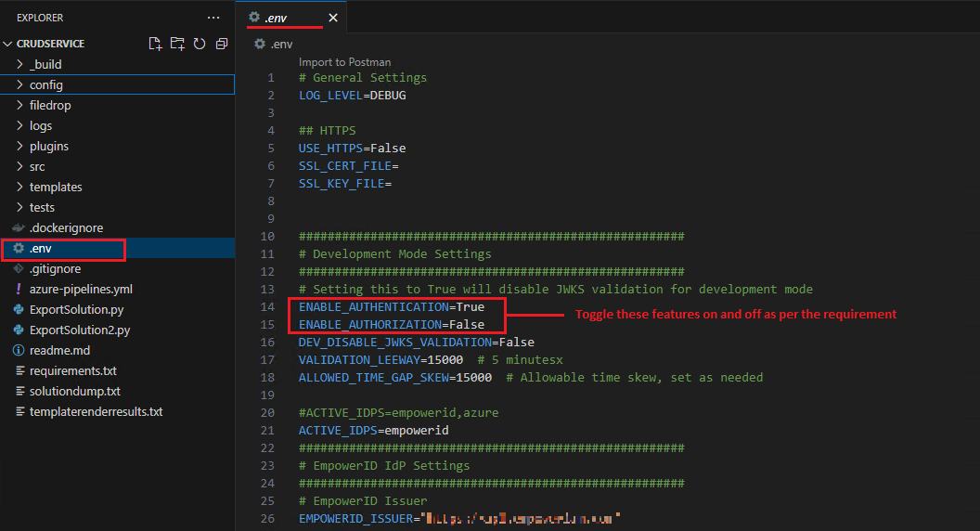
Task: Open ExportSolution2.py file
Action: (80, 330)
